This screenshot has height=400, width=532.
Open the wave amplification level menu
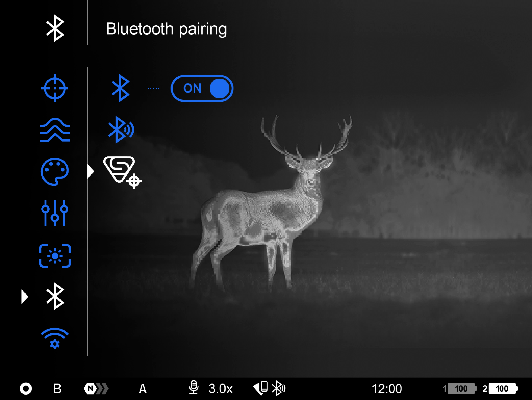[x=55, y=130]
